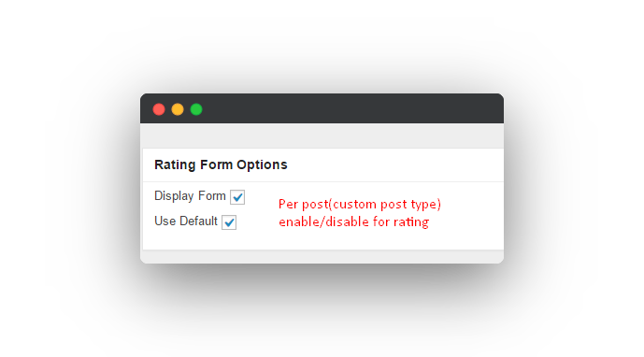The height and width of the screenshot is (357, 644).
Task: Click the Use Default label text
Action: [x=186, y=221]
